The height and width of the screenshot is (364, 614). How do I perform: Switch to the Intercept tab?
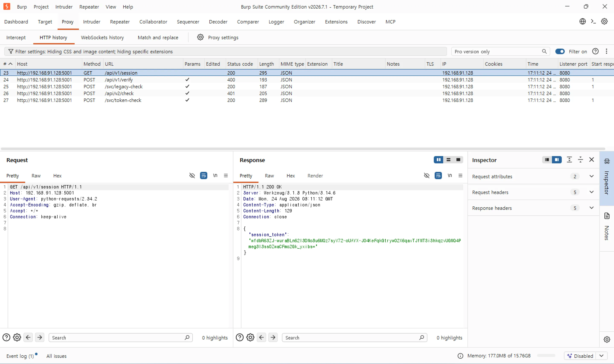coord(16,37)
